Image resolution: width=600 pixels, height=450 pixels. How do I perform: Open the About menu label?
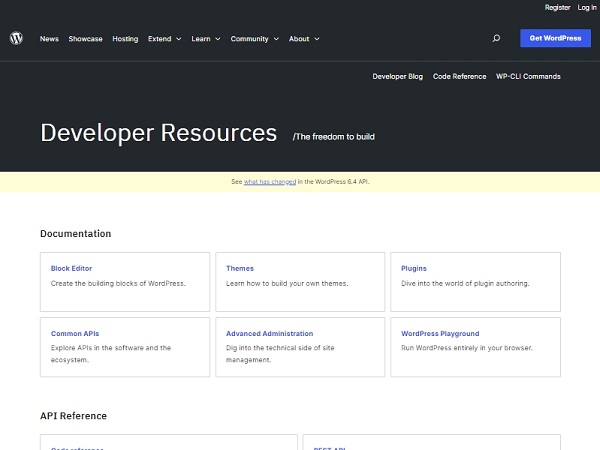[x=299, y=39]
